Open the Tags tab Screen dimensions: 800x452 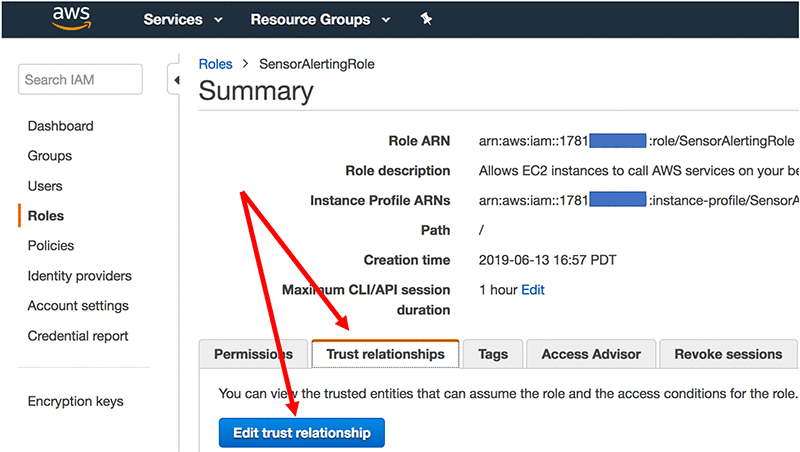493,354
